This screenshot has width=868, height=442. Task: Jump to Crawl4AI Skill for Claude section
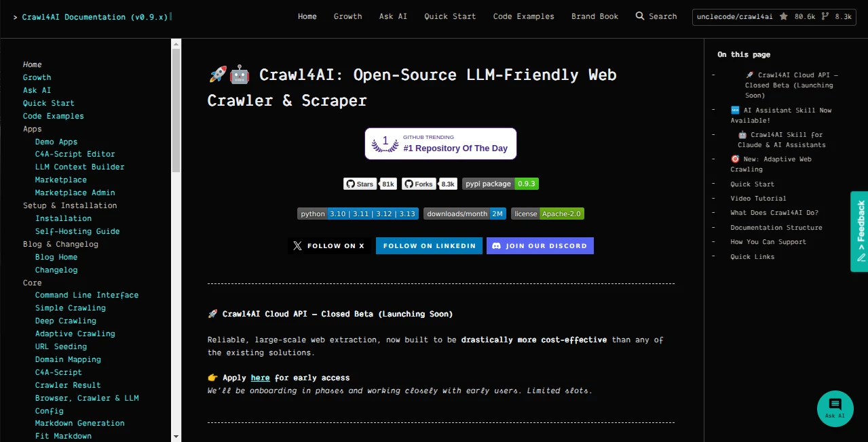point(782,140)
